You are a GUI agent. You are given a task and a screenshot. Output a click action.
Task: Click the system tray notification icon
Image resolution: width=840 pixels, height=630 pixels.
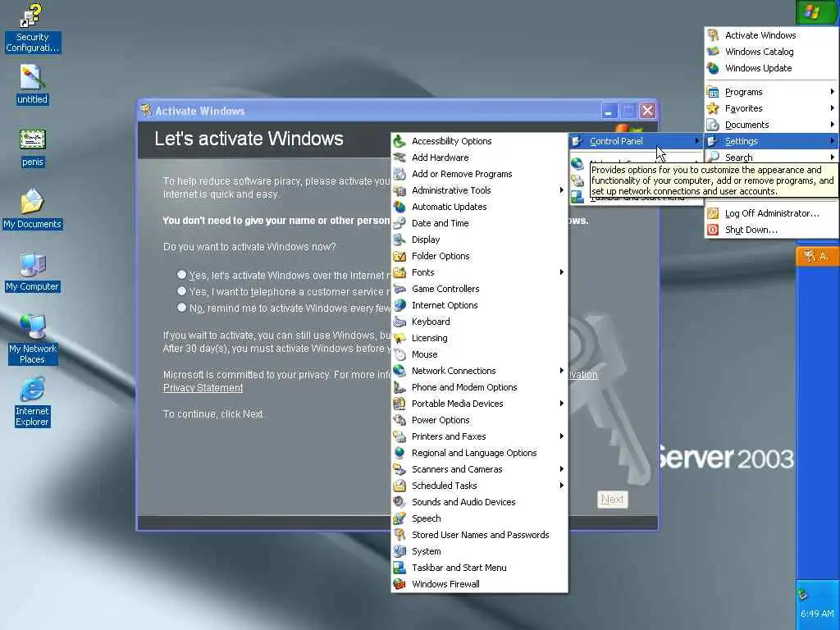[x=802, y=594]
